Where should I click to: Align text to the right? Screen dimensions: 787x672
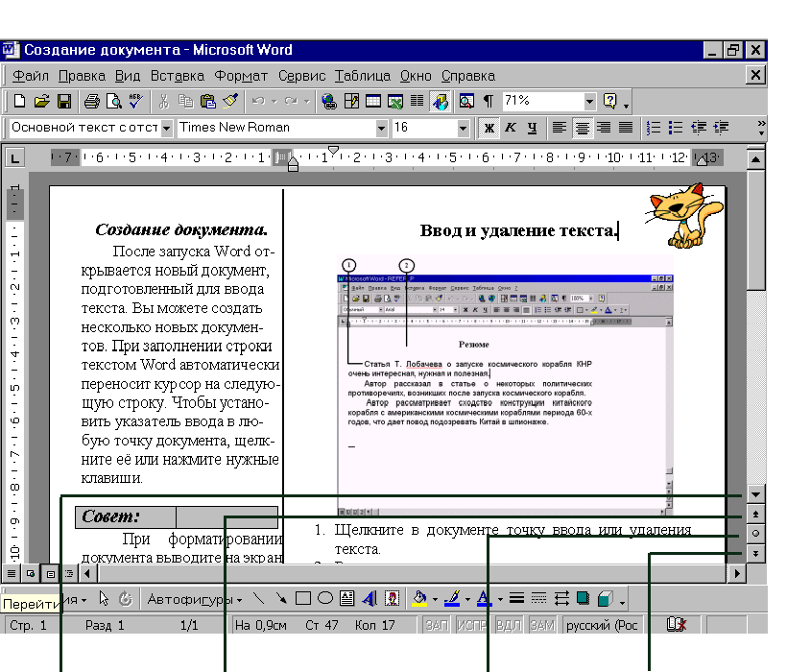[604, 128]
